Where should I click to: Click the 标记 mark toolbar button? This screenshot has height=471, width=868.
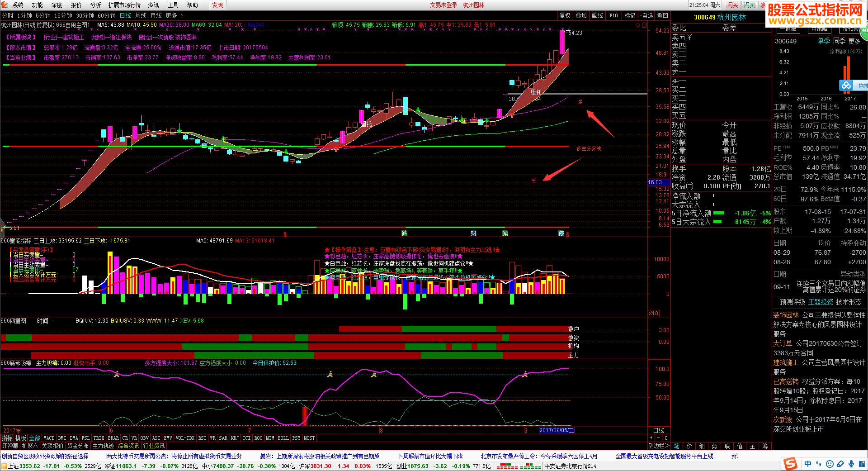pos(630,15)
